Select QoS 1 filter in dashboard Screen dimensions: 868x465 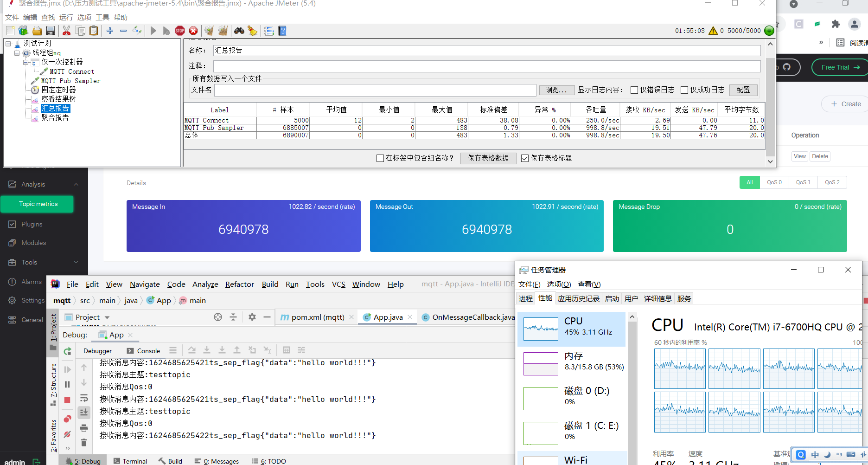click(x=803, y=182)
